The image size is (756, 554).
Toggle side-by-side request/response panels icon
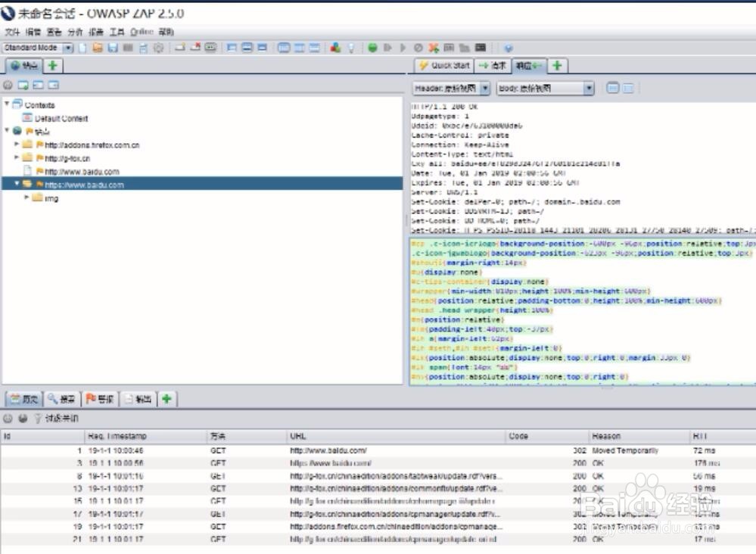[x=300, y=48]
